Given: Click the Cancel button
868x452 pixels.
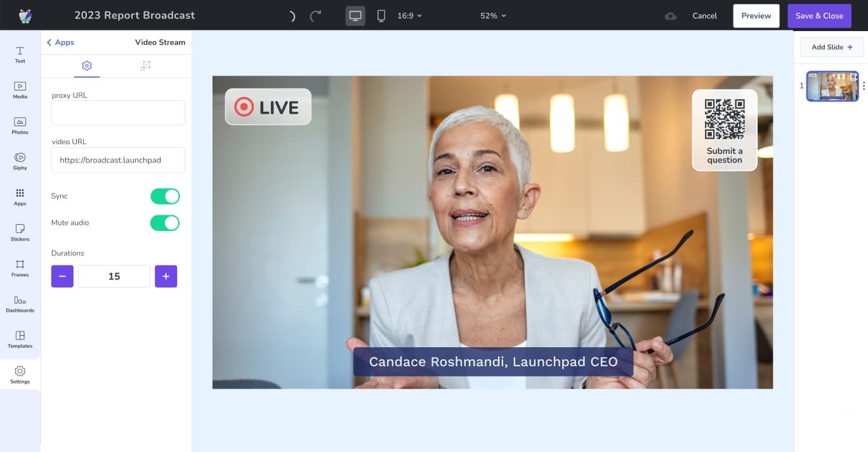Looking at the screenshot, I should click(704, 16).
